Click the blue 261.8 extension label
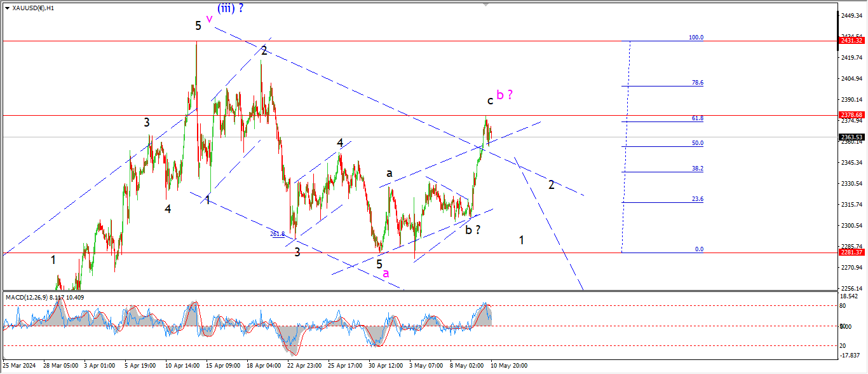The height and width of the screenshot is (374, 868). coord(277,234)
